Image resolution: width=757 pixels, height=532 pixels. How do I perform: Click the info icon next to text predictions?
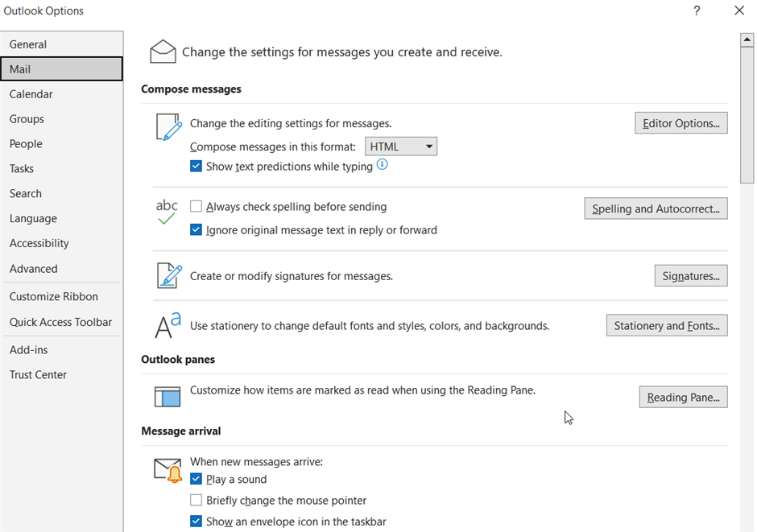pos(382,164)
